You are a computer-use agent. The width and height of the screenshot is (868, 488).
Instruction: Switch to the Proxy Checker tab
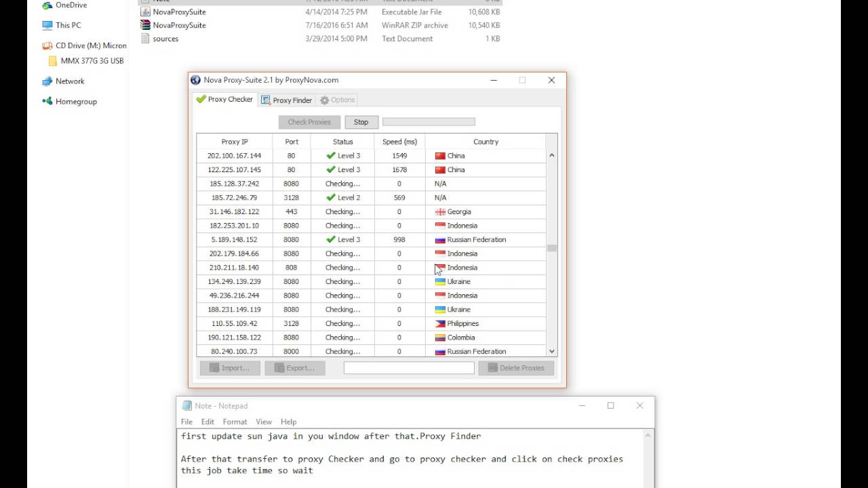point(224,99)
